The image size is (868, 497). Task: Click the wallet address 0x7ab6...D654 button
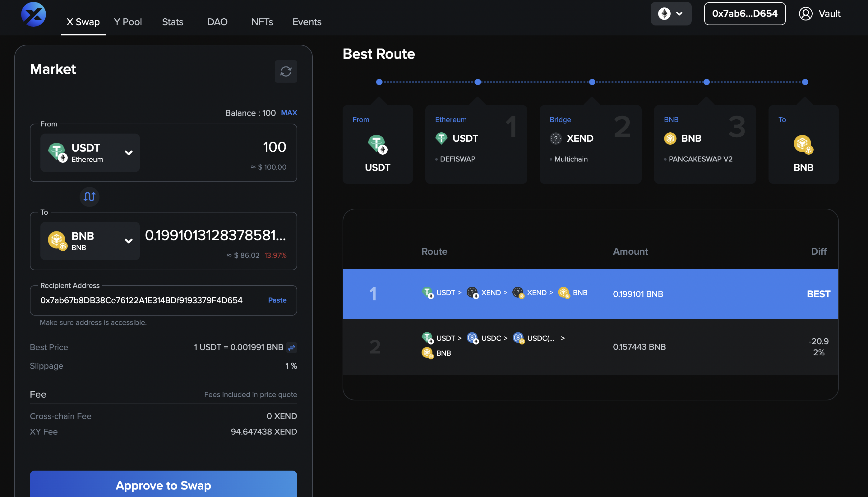745,14
